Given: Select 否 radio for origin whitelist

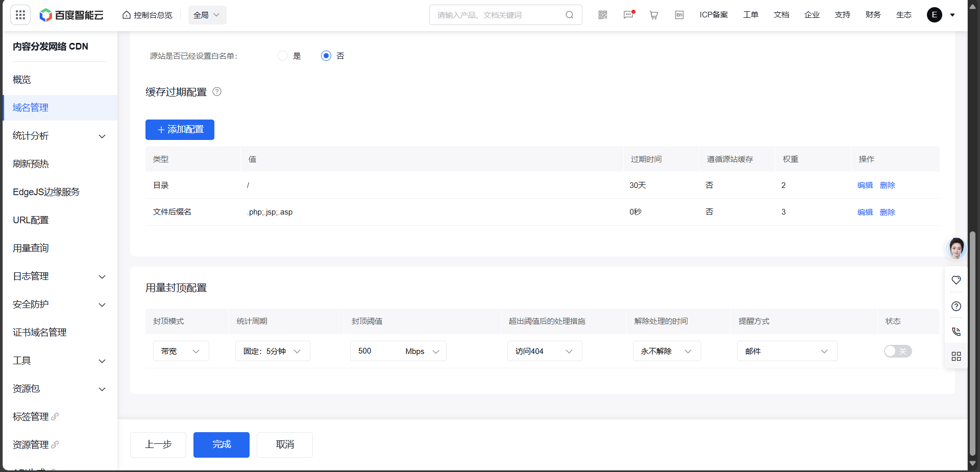Looking at the screenshot, I should tap(326, 56).
